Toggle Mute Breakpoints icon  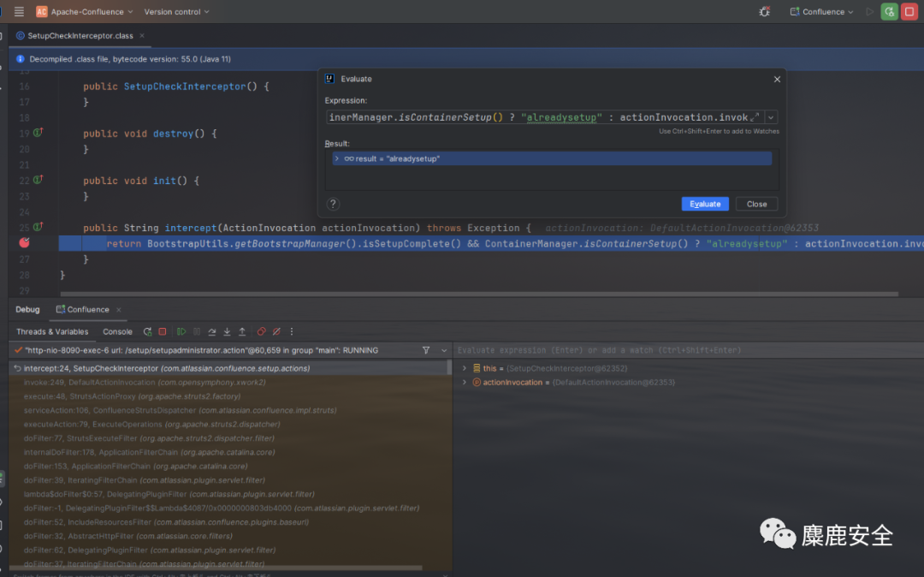(276, 332)
